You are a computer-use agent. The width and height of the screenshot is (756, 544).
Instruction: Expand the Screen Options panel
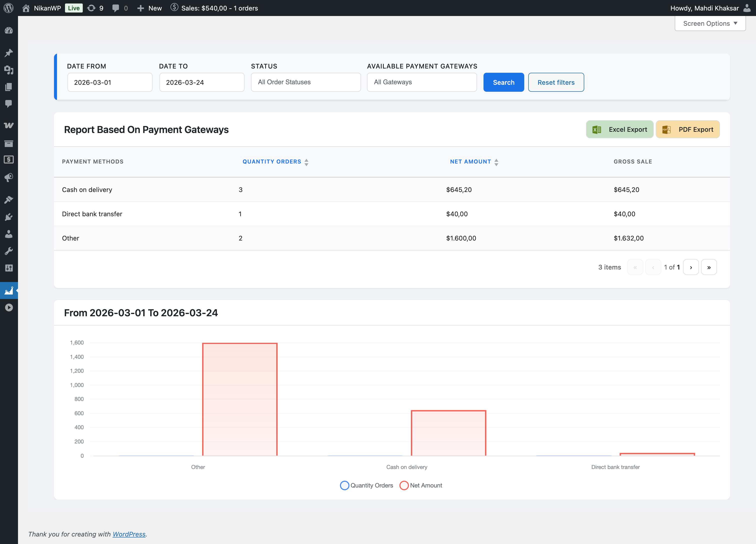pos(710,23)
